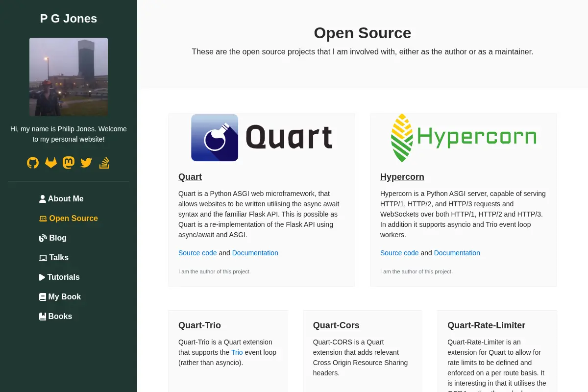Click the person icon beside About Me

click(43, 198)
